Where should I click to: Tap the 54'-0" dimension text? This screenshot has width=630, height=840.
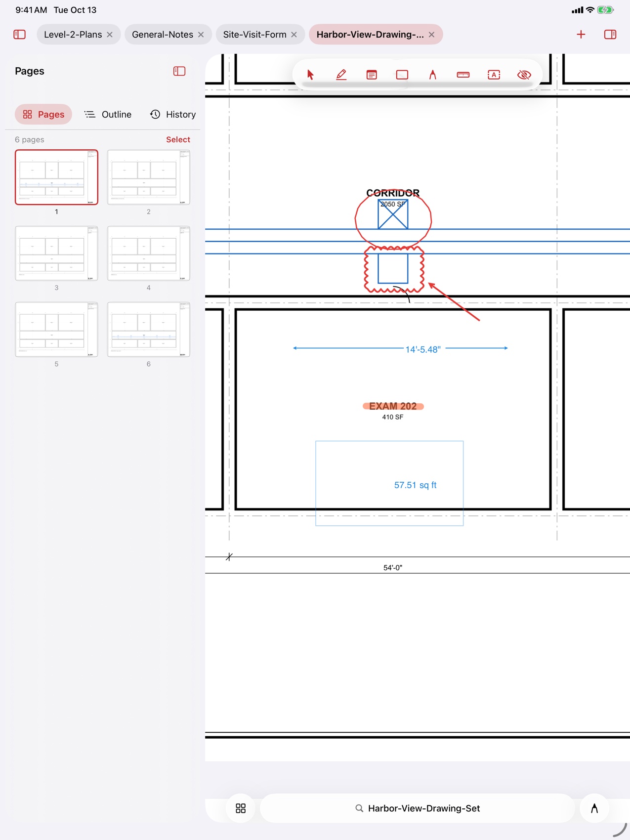point(393,568)
